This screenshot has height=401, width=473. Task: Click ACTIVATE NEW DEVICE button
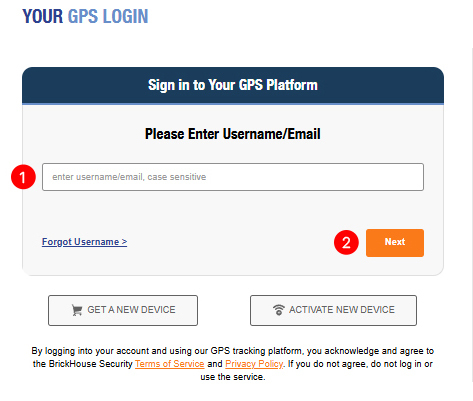pyautogui.click(x=333, y=310)
